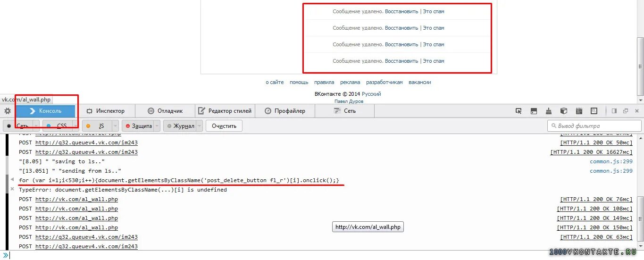The height and width of the screenshot is (260, 644).
Task: Toggle the Журнал logging filter
Action: point(179,126)
